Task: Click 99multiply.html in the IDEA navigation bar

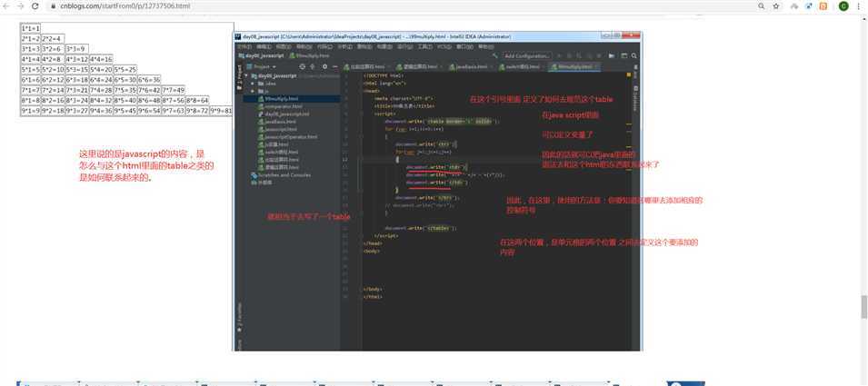Action: [x=309, y=55]
